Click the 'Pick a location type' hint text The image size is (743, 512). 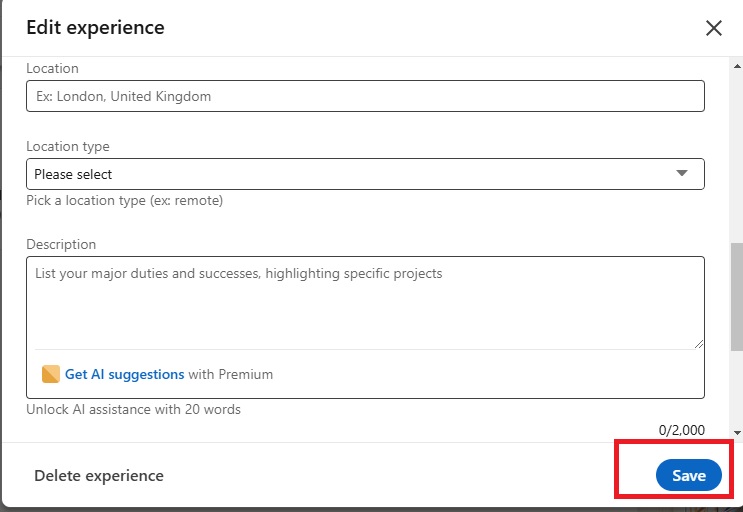point(124,200)
